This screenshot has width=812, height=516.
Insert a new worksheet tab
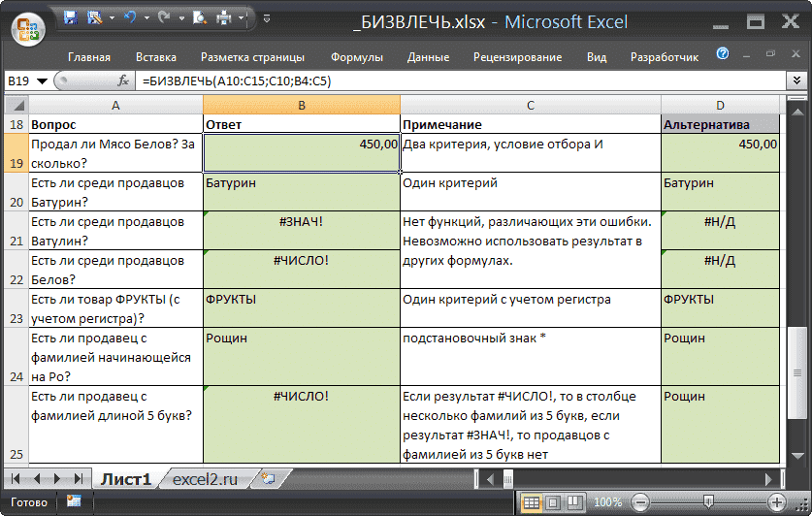click(269, 479)
